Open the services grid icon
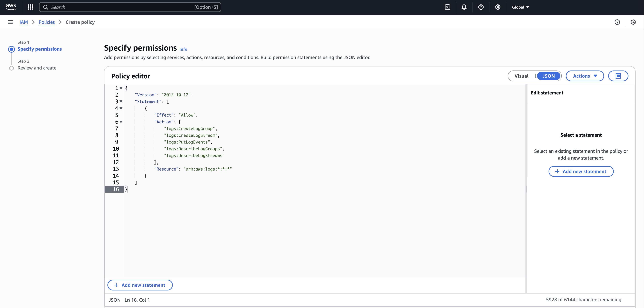 coord(30,7)
